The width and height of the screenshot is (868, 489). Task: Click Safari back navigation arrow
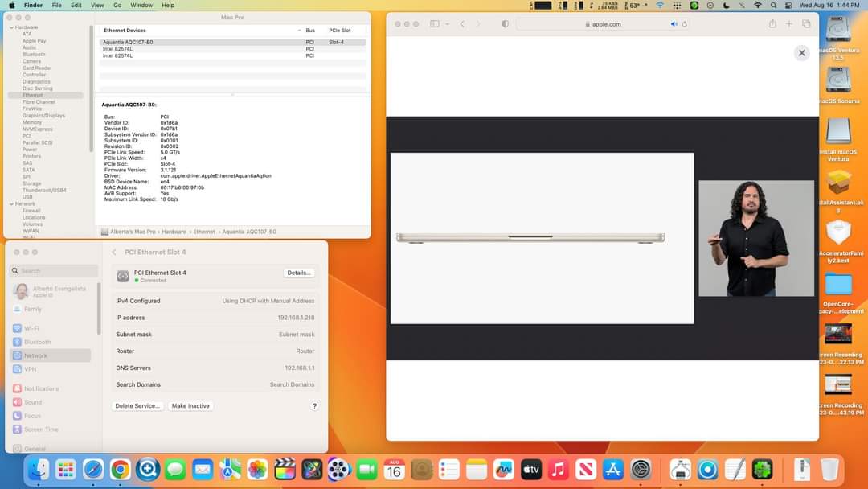tap(462, 24)
